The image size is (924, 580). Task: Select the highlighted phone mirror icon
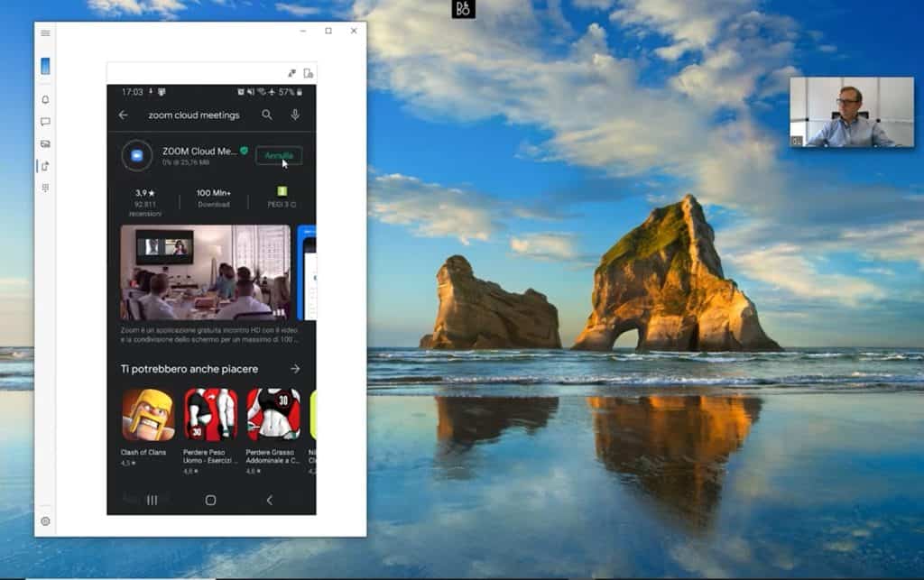point(44,66)
